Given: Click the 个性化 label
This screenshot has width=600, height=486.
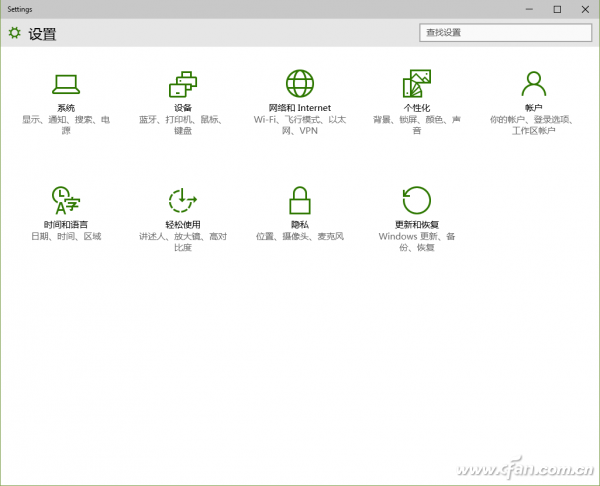Looking at the screenshot, I should click(417, 108).
